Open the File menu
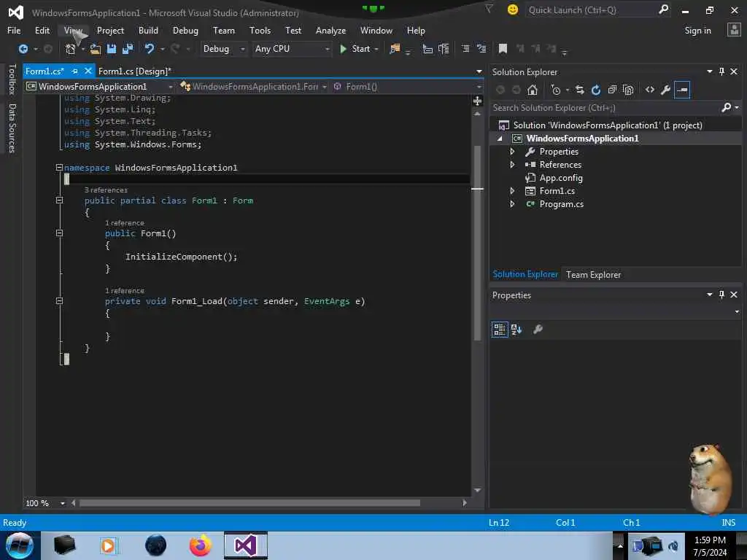Image resolution: width=747 pixels, height=560 pixels. (14, 30)
